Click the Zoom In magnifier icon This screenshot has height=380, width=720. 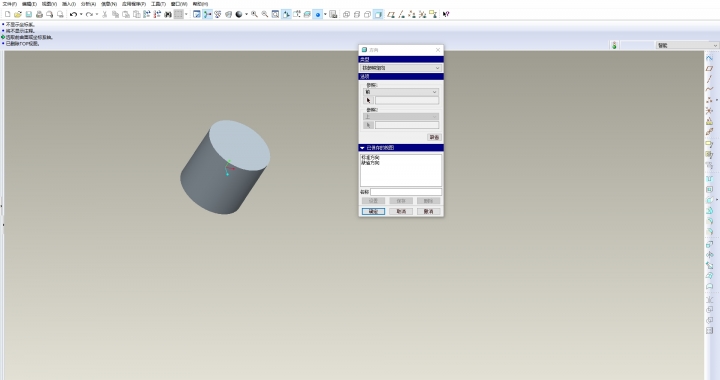[254, 14]
